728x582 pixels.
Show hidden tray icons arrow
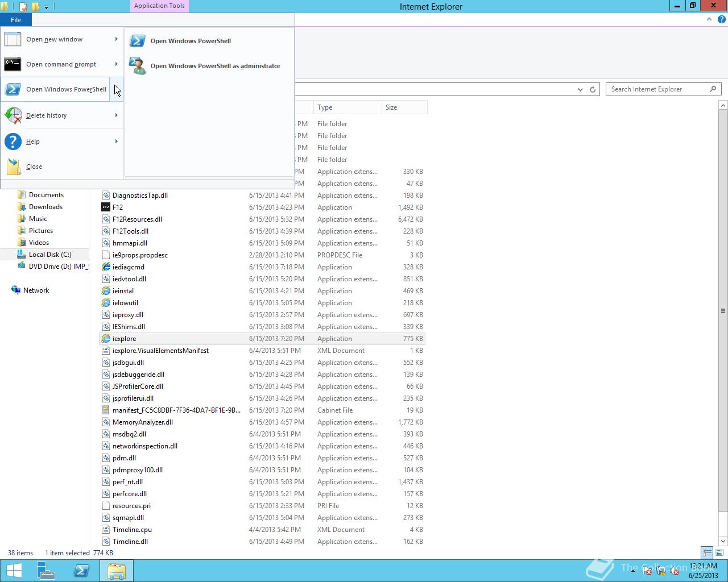tap(634, 571)
